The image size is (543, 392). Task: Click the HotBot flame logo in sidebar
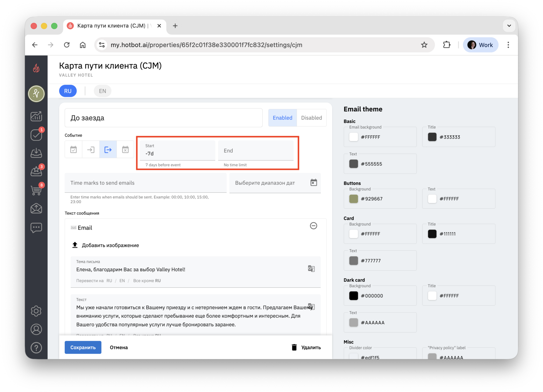[x=36, y=68]
